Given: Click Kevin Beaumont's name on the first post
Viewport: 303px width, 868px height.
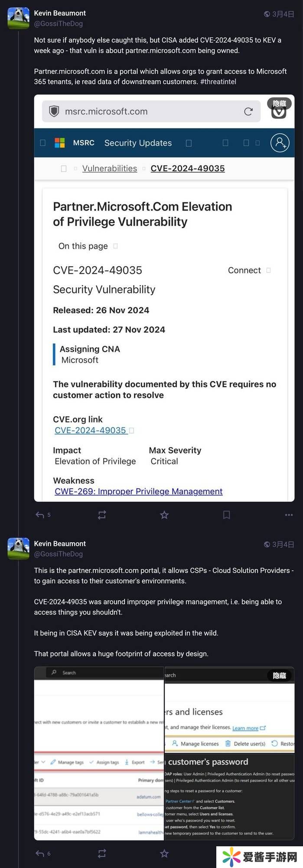Looking at the screenshot, I should [60, 13].
